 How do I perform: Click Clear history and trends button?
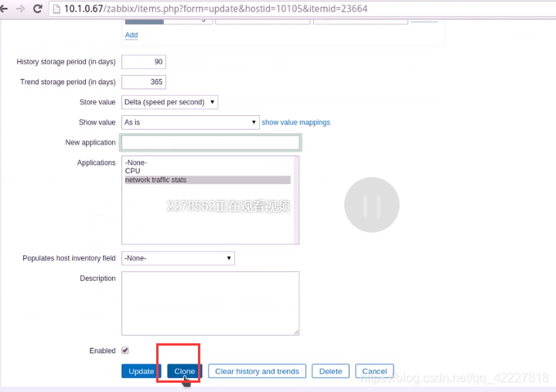[x=257, y=371]
